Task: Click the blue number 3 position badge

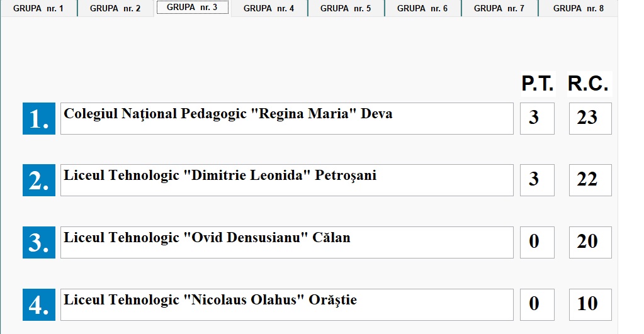Action: [x=39, y=242]
